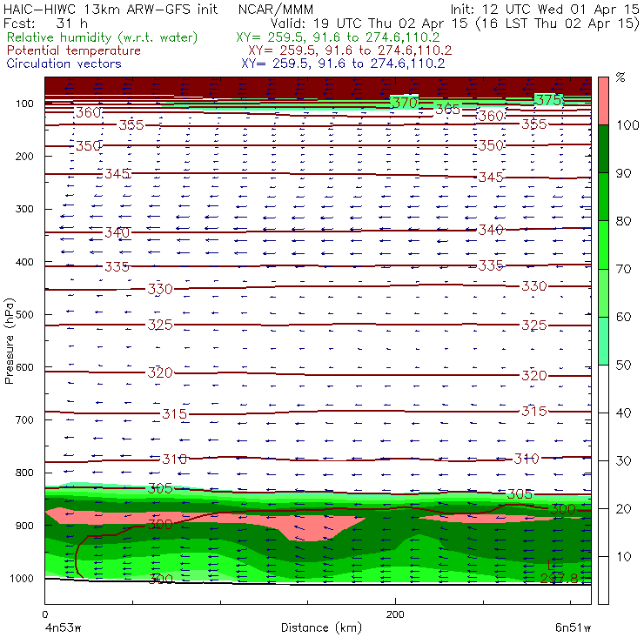
Task: Click the title 'HAIC-HIWC 13km ARW-GFS init'
Action: point(111,9)
